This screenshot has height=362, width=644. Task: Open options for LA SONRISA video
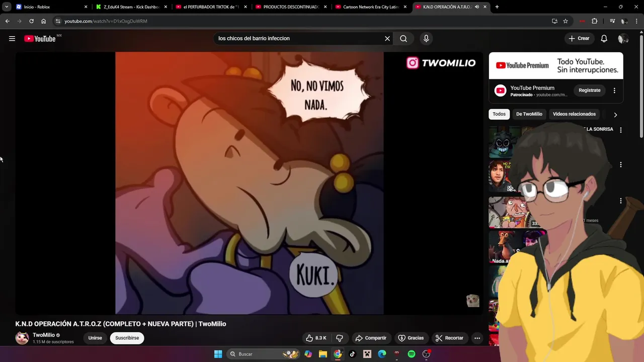click(x=620, y=130)
